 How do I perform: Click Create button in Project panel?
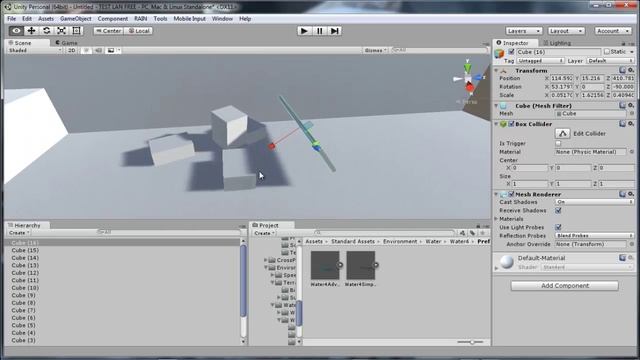click(264, 233)
